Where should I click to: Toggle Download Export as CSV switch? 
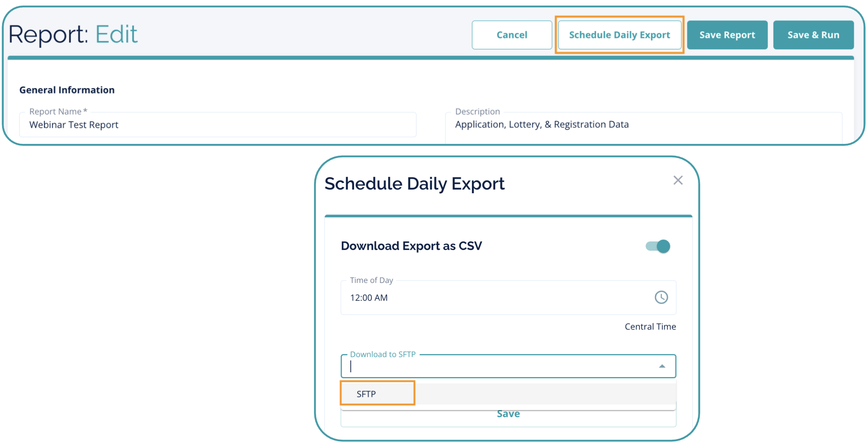click(x=658, y=246)
